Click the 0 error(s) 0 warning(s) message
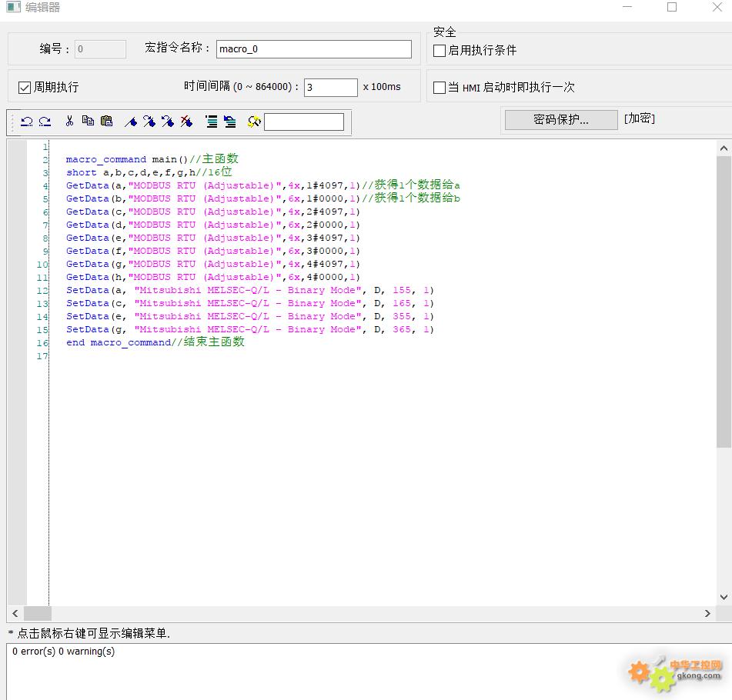 [x=63, y=652]
